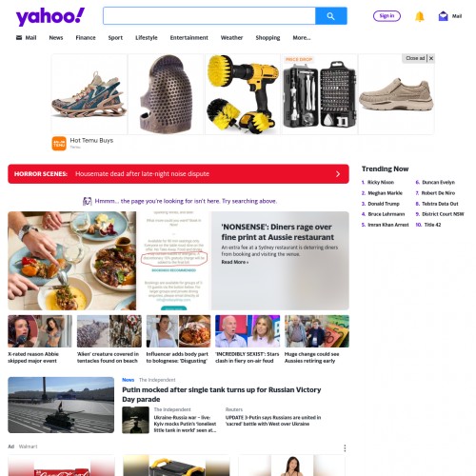476x476 pixels.
Task: Open the Putin tank parade article thumbnail
Action: [x=61, y=405]
